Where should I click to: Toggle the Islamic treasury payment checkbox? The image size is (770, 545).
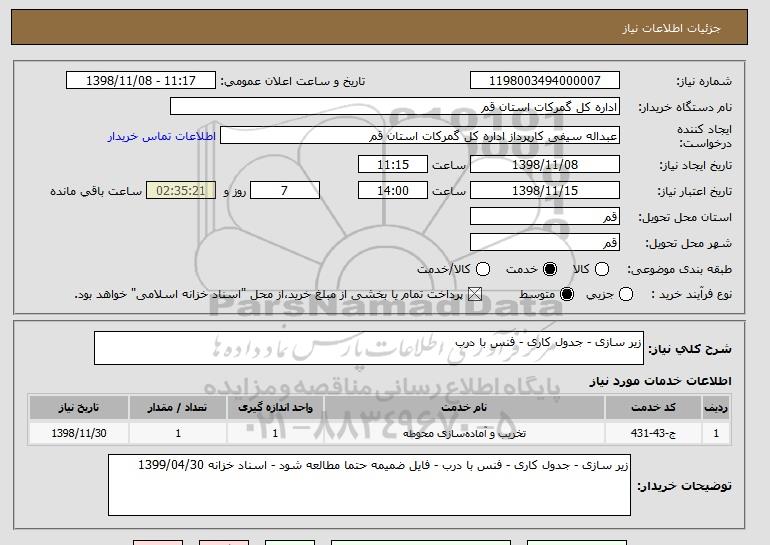pyautogui.click(x=474, y=294)
